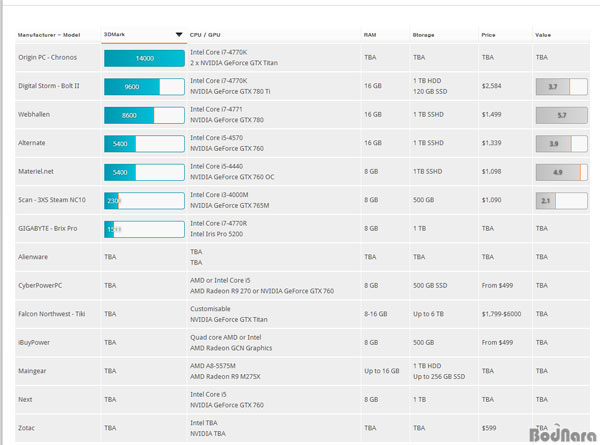Click the 3.7 value bar
This screenshot has width=600, height=445.
click(561, 87)
